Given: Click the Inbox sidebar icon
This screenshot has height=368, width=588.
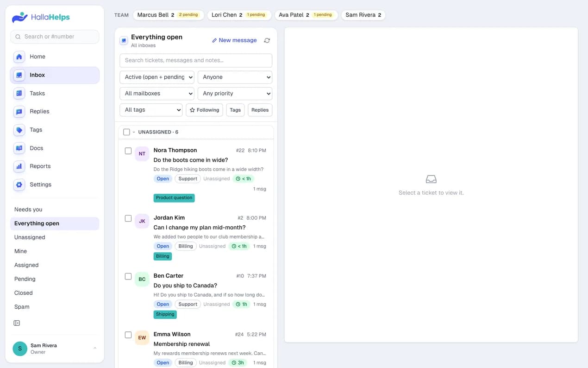Looking at the screenshot, I should point(19,75).
